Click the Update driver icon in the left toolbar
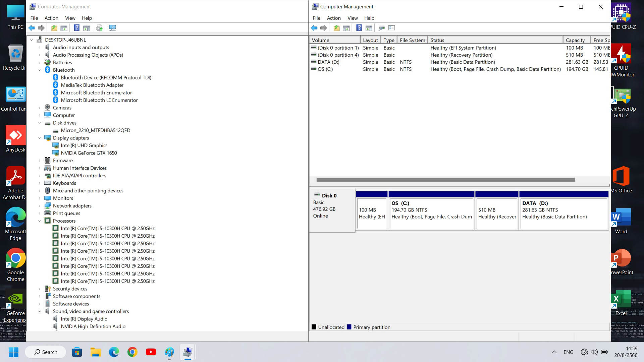Screen dimensions: 644x362 click(x=99, y=28)
